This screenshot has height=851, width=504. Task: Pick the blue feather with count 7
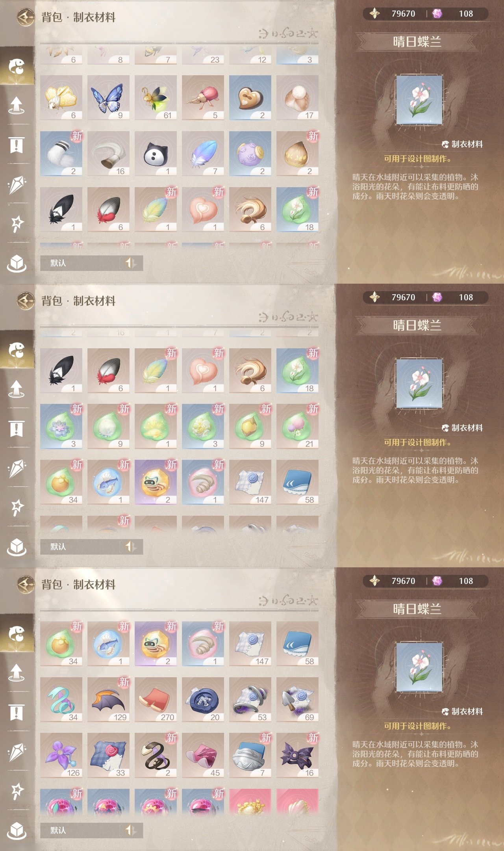(203, 154)
